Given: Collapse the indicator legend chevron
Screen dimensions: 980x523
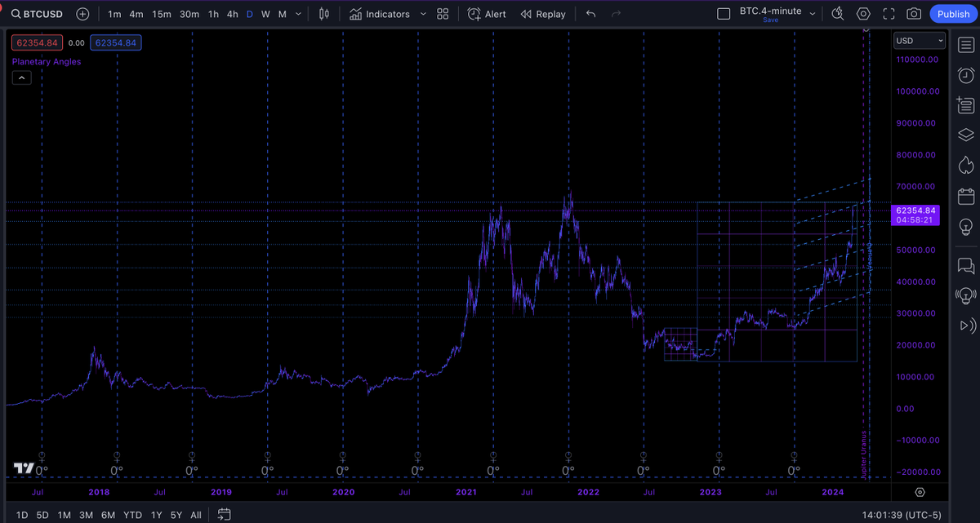Looking at the screenshot, I should click(x=21, y=78).
